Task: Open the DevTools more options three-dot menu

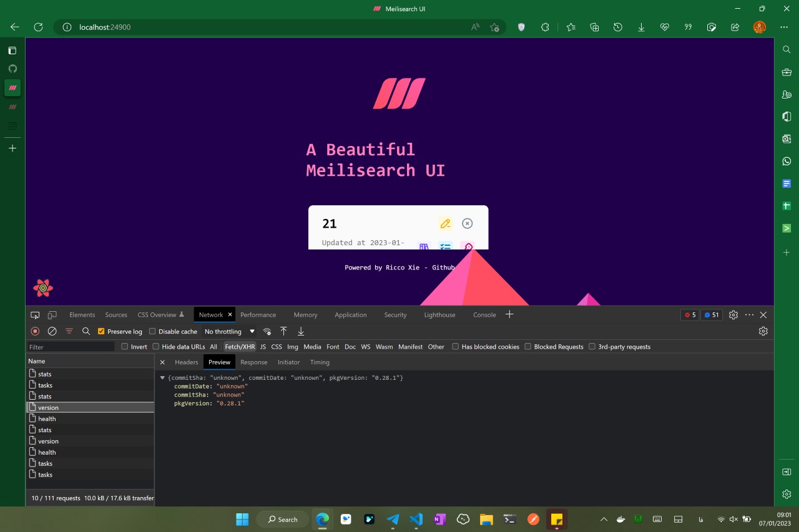Action: click(x=749, y=315)
